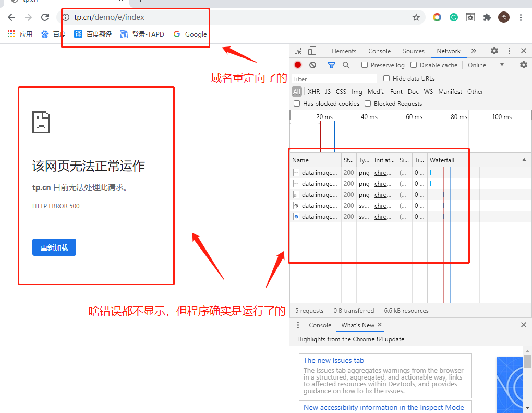532x413 pixels.
Task: Switch to the Console tab
Action: [379, 51]
